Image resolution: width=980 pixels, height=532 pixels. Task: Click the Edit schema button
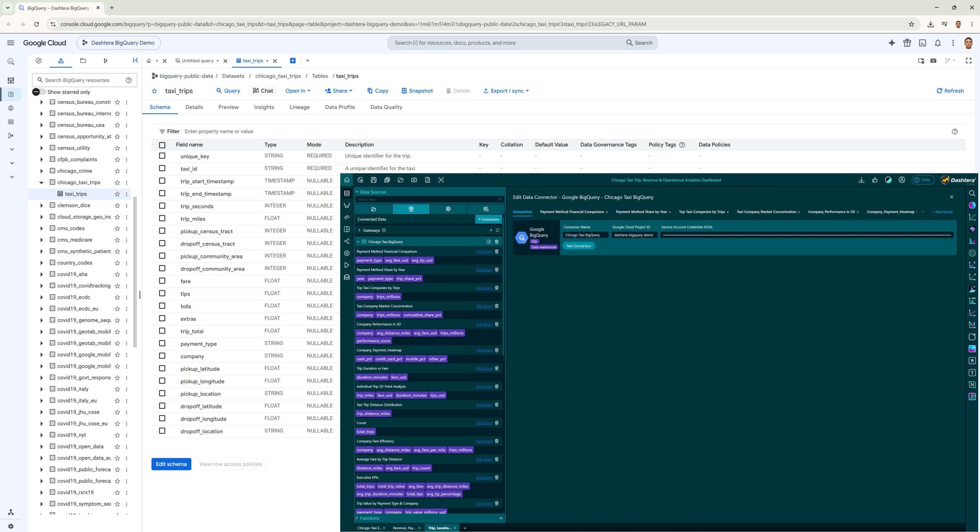(171, 464)
